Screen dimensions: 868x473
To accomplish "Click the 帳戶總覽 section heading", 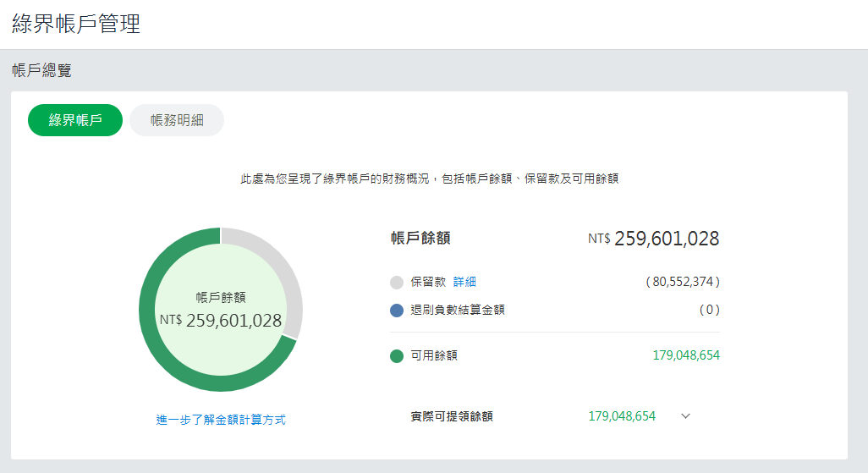I will 41,71.
